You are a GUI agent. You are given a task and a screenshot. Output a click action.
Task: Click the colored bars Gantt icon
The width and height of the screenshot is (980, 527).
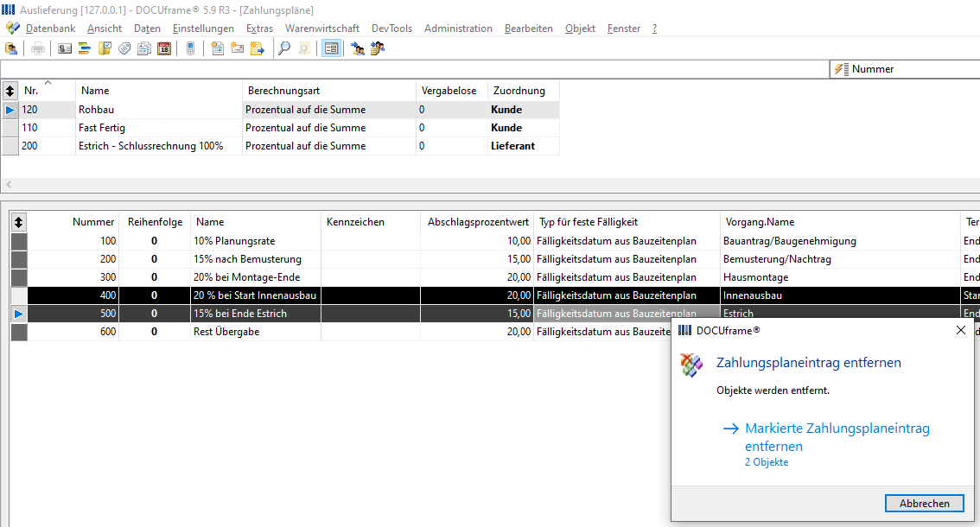[85, 48]
